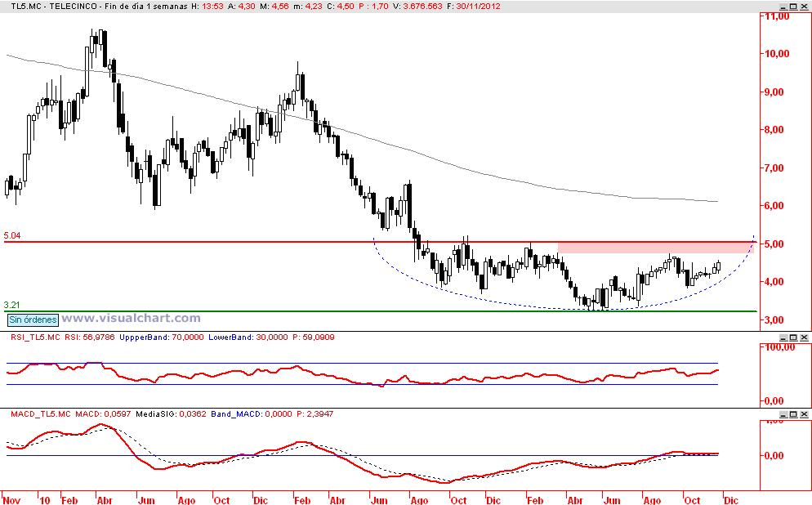Click the 'RSI_TL5.MC' indicator name
The image size is (812, 505).
click(36, 337)
